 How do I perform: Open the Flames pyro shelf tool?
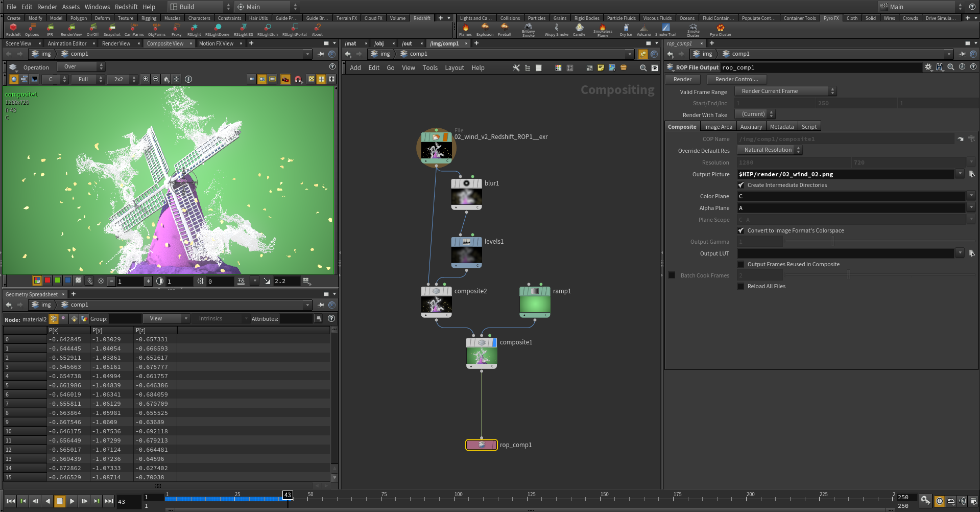click(x=465, y=30)
